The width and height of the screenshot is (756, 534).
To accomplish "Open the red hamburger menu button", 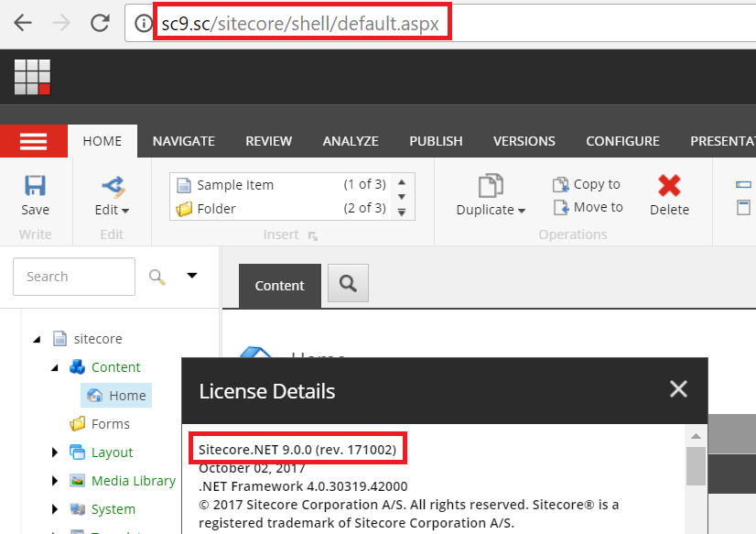I will click(34, 141).
